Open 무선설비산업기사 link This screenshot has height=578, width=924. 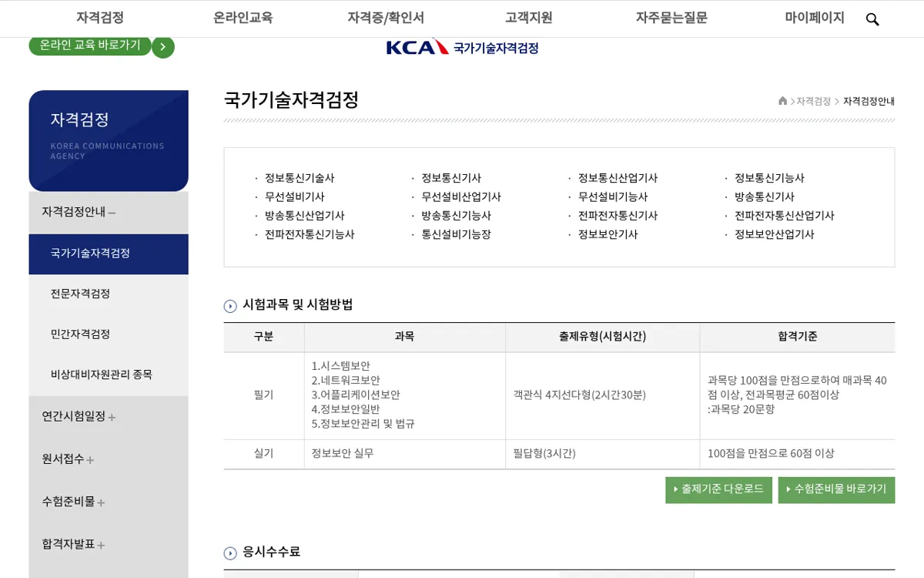pos(461,197)
